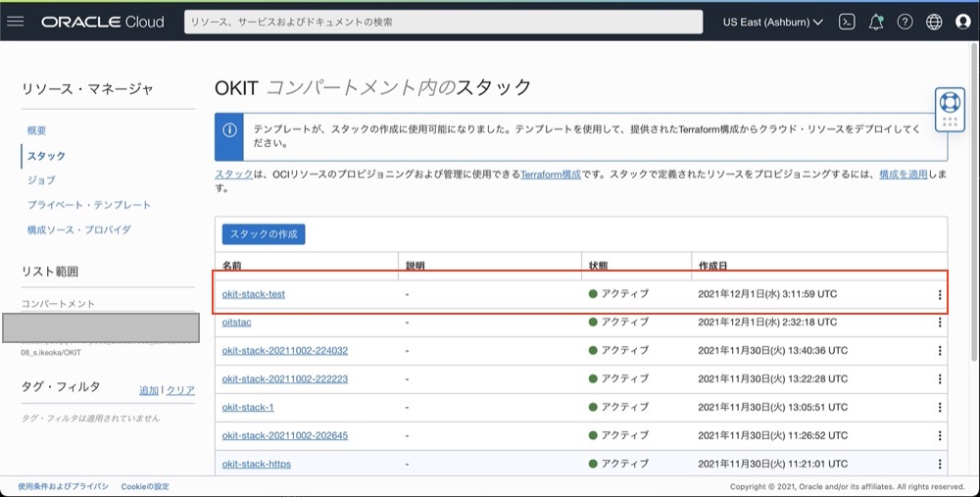Click アクティブ status of okit-stack-test
The image size is (980, 497).
(x=618, y=294)
